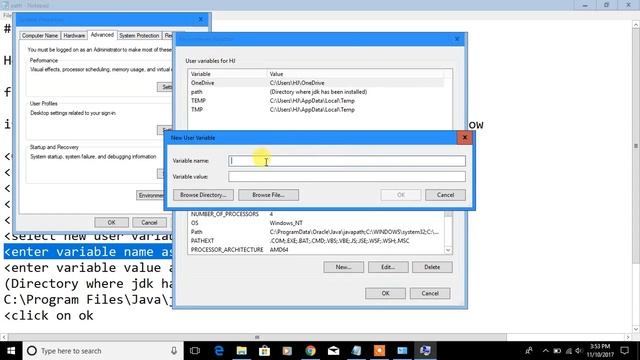
Task: Click Browse Directory button in New User Variable
Action: (203, 195)
